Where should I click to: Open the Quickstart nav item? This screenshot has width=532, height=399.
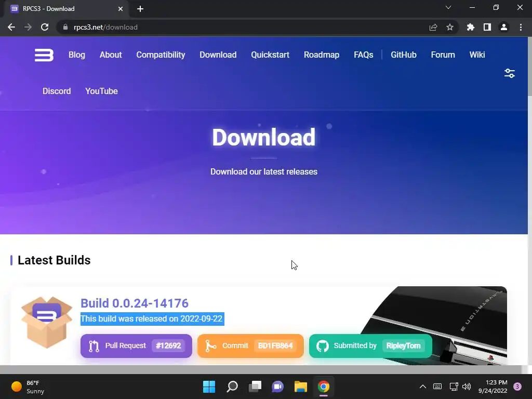[x=270, y=55]
